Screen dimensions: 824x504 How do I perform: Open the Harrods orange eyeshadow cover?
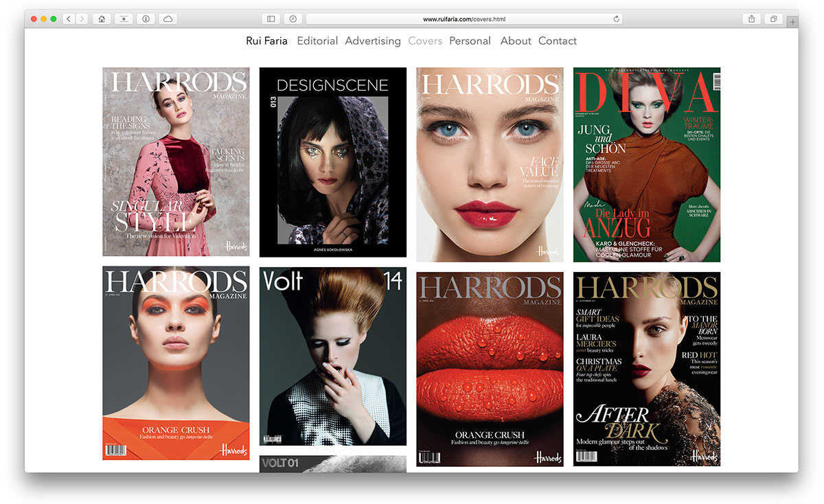click(176, 363)
